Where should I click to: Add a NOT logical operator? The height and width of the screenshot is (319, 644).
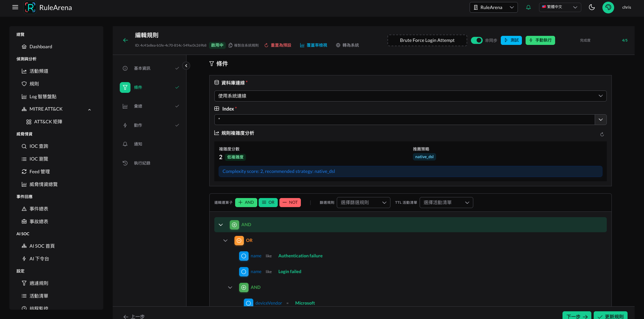pos(290,202)
